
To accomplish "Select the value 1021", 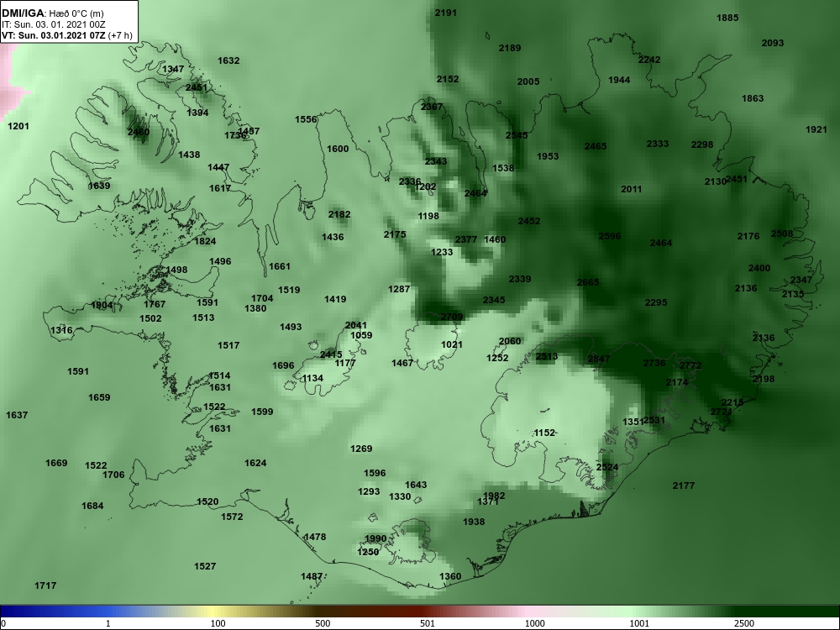I will 452,344.
